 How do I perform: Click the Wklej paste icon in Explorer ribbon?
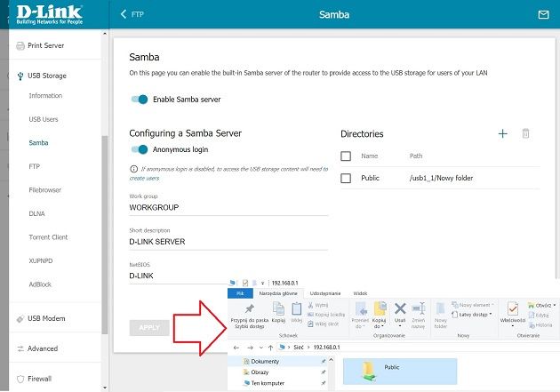coord(296,308)
